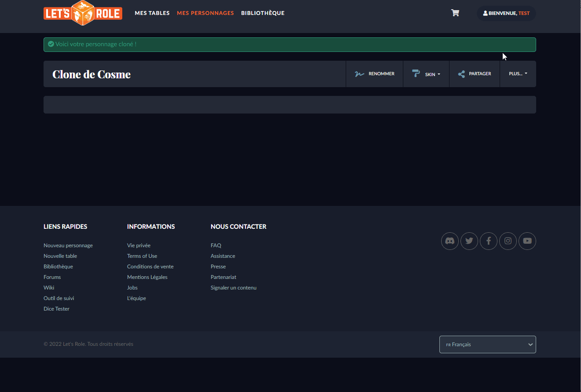Viewport: 581px width, 392px height.
Task: Click the Renommer button
Action: pyautogui.click(x=374, y=74)
